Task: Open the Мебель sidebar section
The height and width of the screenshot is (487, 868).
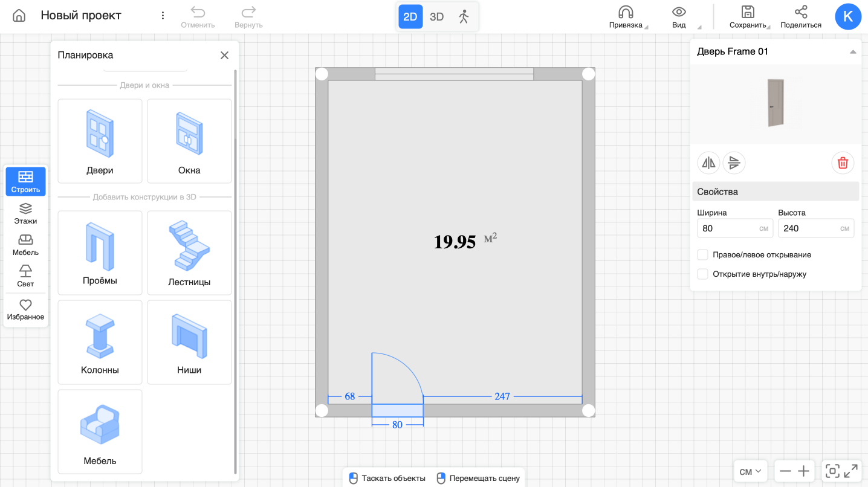Action: coord(25,245)
